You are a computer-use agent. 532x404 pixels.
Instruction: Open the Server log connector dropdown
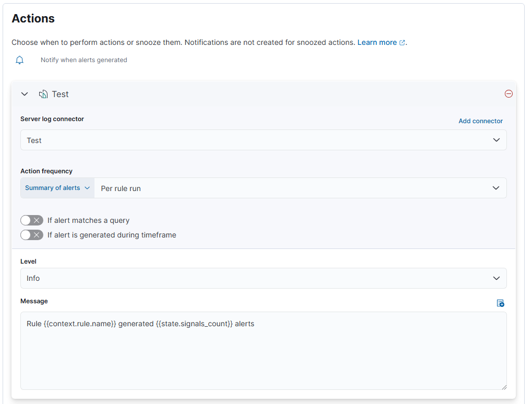[263, 140]
